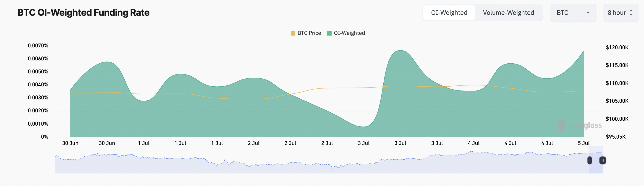Click the first 30 Jun x-axis label

coord(70,143)
